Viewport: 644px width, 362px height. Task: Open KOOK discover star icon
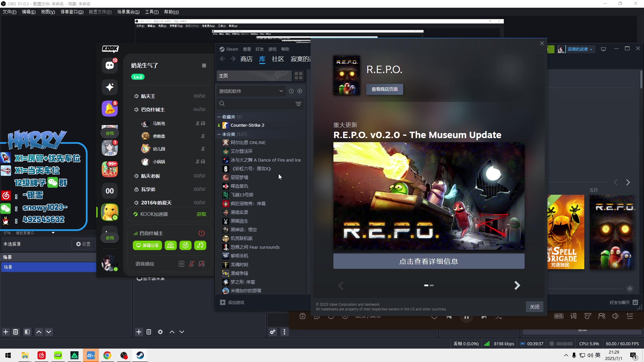pyautogui.click(x=110, y=87)
